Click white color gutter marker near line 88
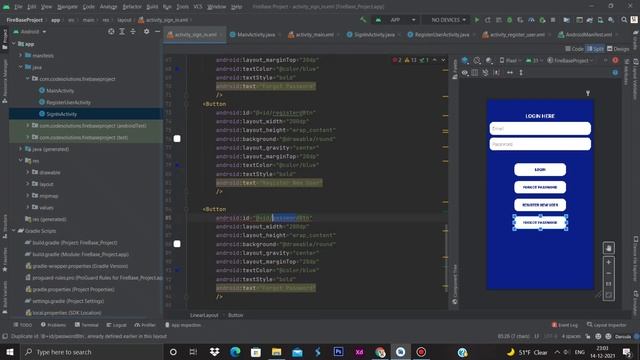Image resolution: width=640 pixels, height=360 pixels. [177, 244]
